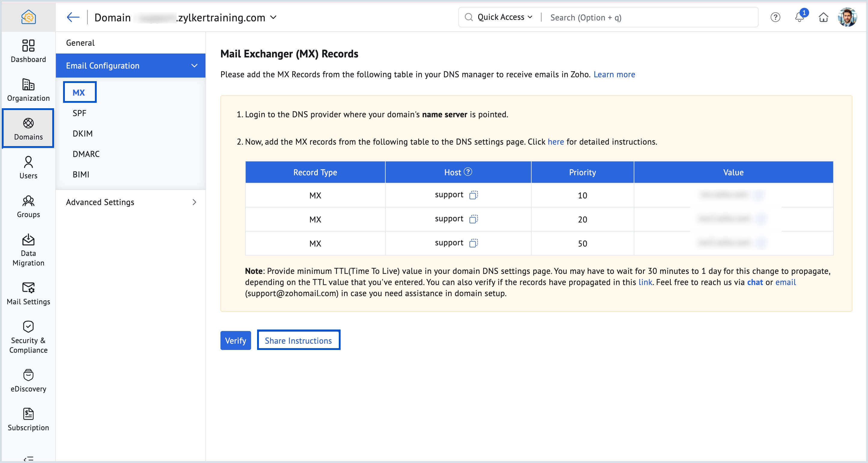Screen dimensions: 868x463
Task: Open the domain name dropdown arrow
Action: (274, 17)
